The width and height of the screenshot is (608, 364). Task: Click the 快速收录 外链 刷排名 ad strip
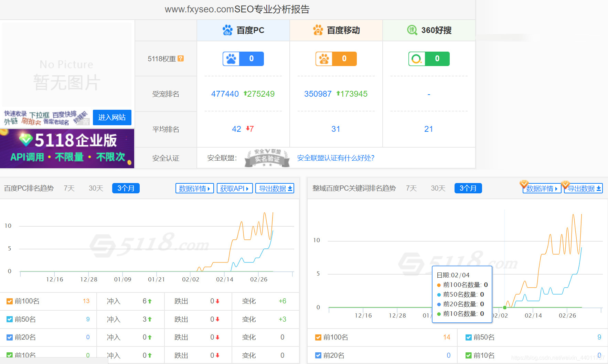click(46, 118)
